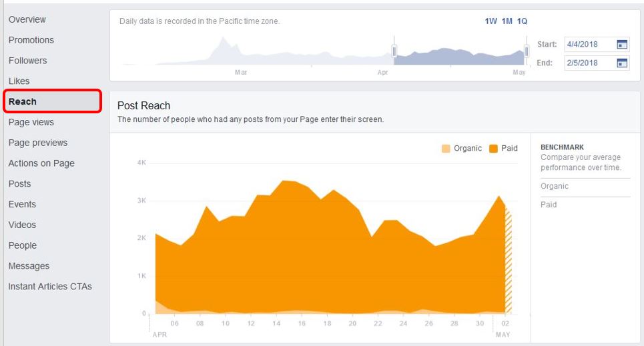Grab the left range slider handle
This screenshot has height=346, width=644.
394,51
